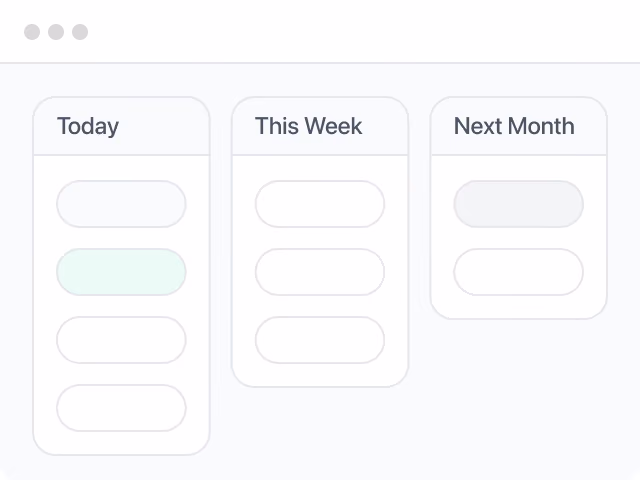Open the first card in This Week
Viewport: 640px width, 480px height.
point(320,204)
